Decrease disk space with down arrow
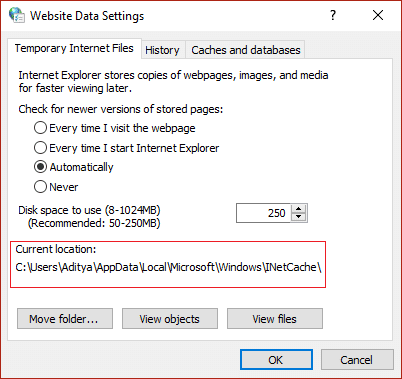Screen dimensions: 402x379 [x=298, y=217]
